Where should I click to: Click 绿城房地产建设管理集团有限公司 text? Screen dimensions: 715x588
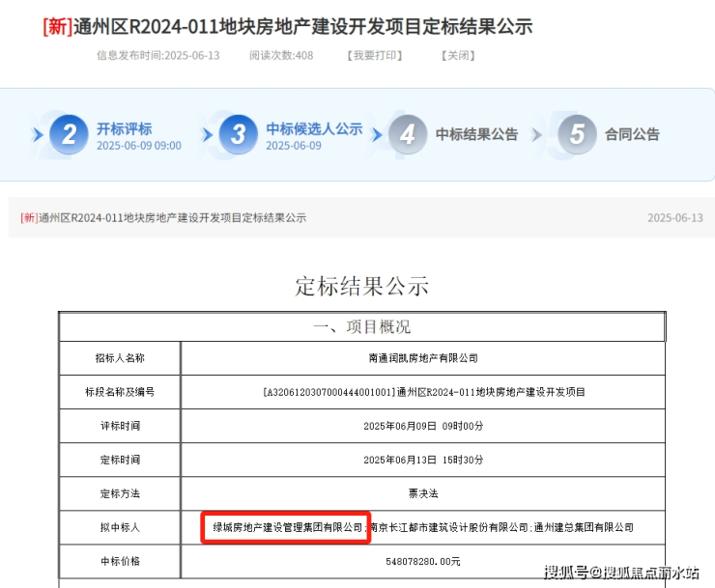tap(287, 527)
